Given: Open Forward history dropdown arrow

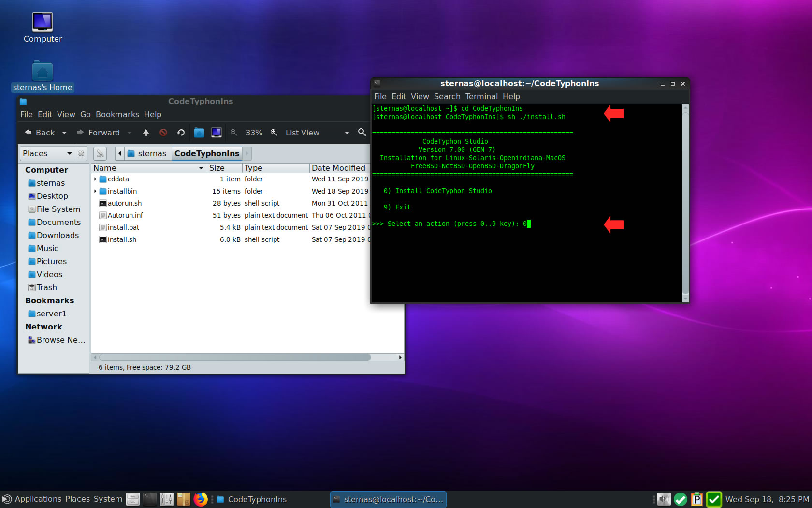Looking at the screenshot, I should tap(130, 133).
